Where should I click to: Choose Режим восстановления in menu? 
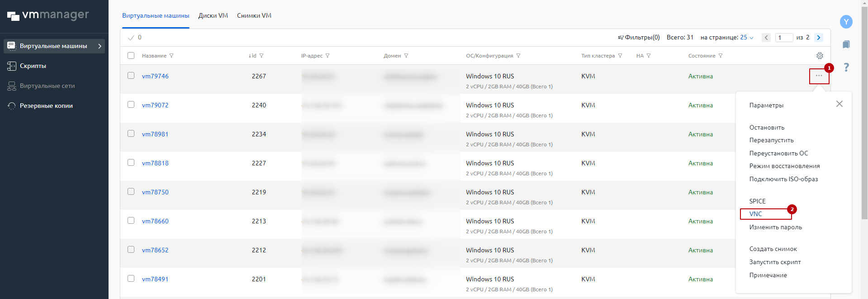(784, 166)
